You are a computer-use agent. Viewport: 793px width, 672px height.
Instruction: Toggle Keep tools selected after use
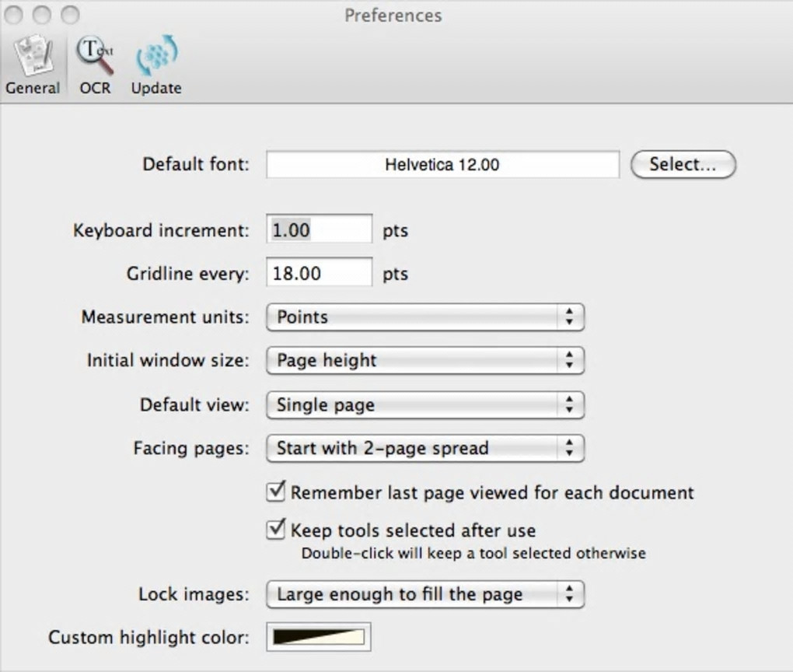click(276, 530)
